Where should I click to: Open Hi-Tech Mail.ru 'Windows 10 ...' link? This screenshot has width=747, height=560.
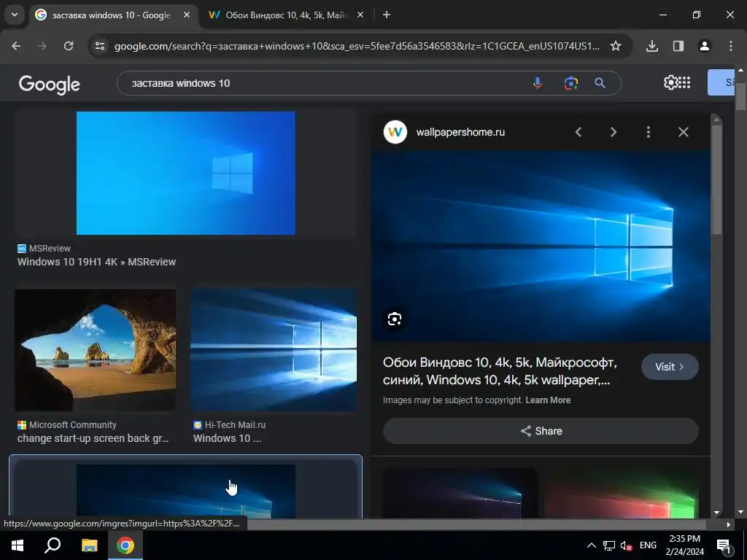228,438
